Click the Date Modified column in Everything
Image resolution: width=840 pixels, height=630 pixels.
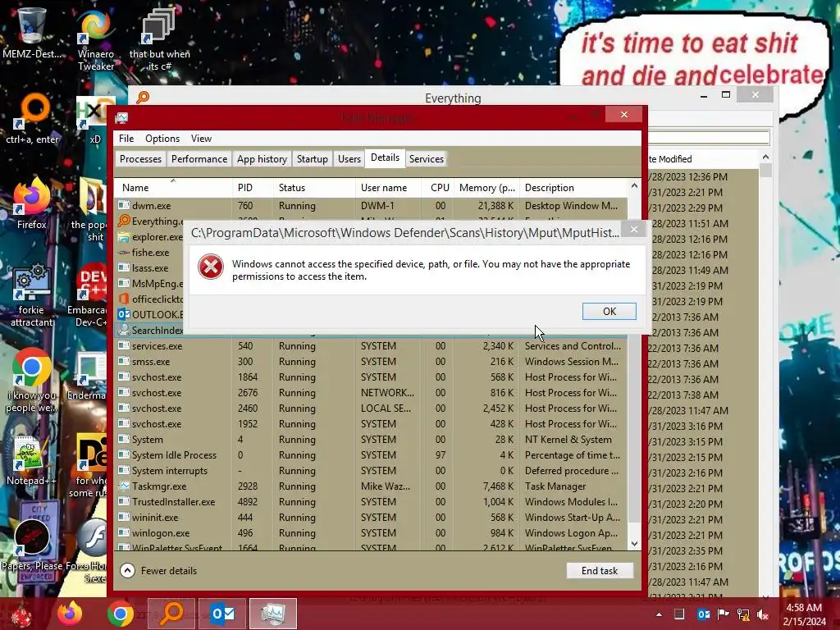pyautogui.click(x=702, y=159)
